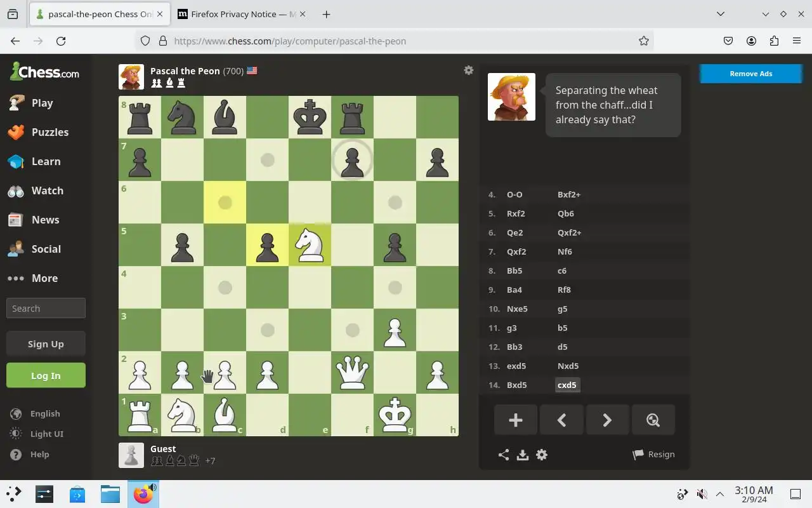Go forward one move with right arrow

(x=607, y=420)
